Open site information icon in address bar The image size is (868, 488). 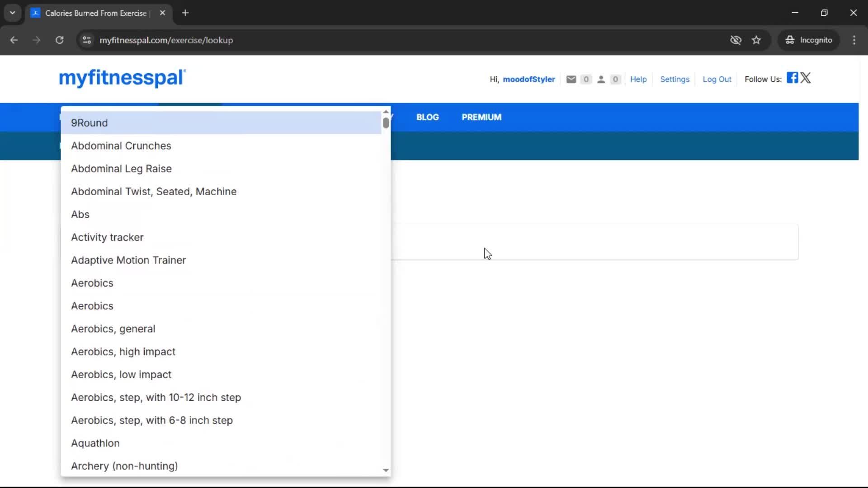pyautogui.click(x=87, y=40)
